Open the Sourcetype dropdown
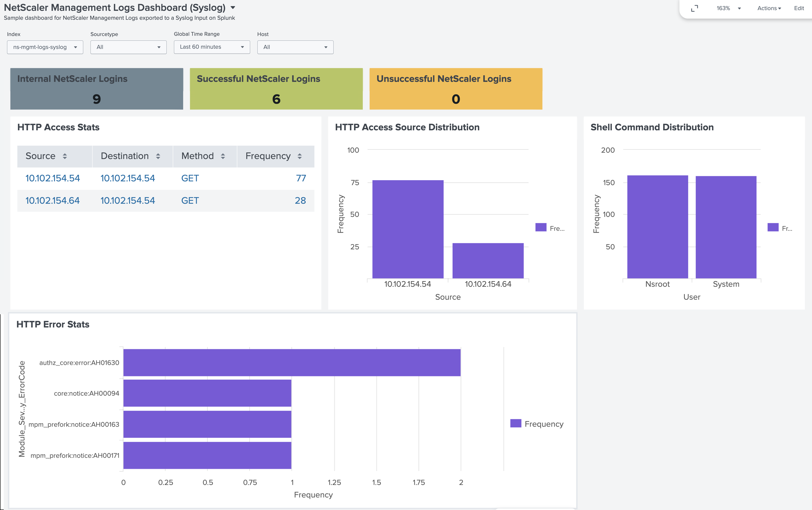The width and height of the screenshot is (812, 510). [128, 47]
